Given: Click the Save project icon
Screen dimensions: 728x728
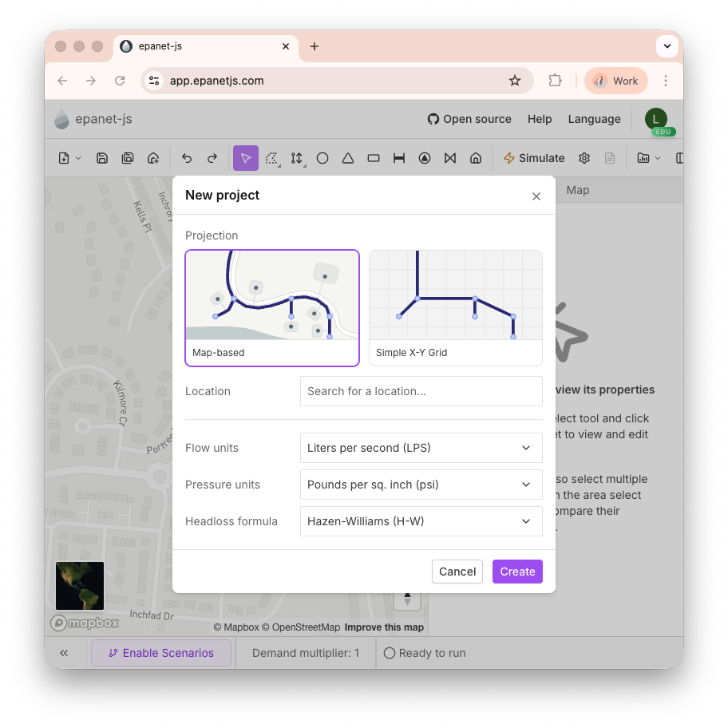Looking at the screenshot, I should pyautogui.click(x=102, y=158).
